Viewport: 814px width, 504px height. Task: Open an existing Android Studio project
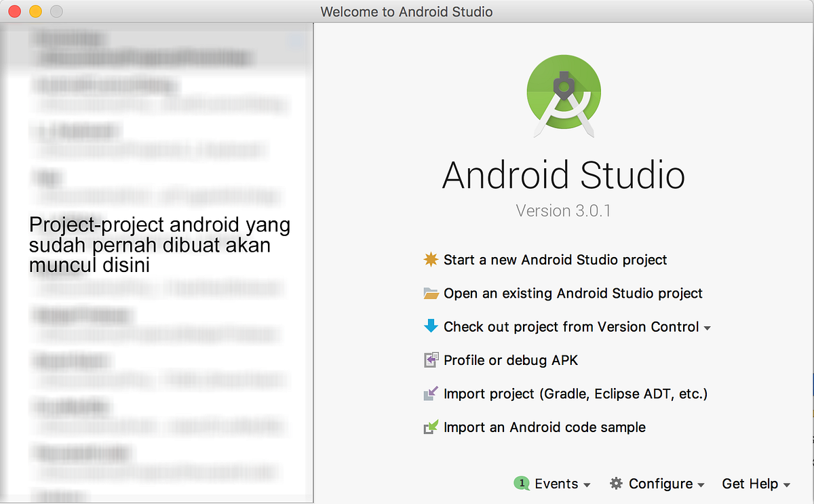point(573,293)
